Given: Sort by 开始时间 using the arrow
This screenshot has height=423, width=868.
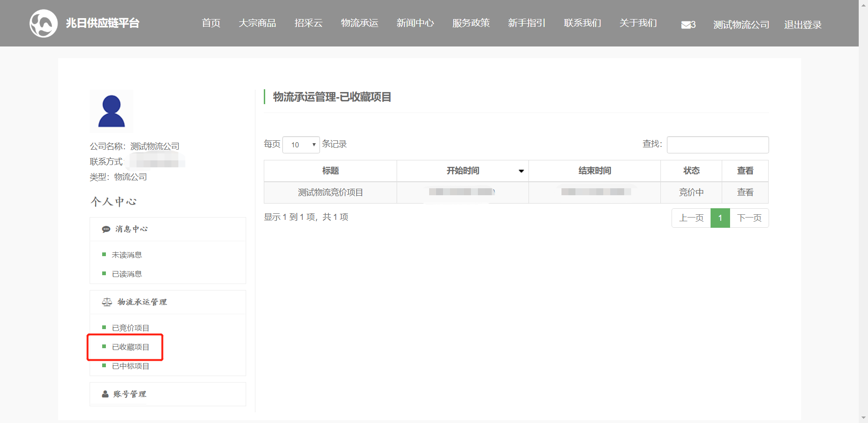Looking at the screenshot, I should click(521, 171).
